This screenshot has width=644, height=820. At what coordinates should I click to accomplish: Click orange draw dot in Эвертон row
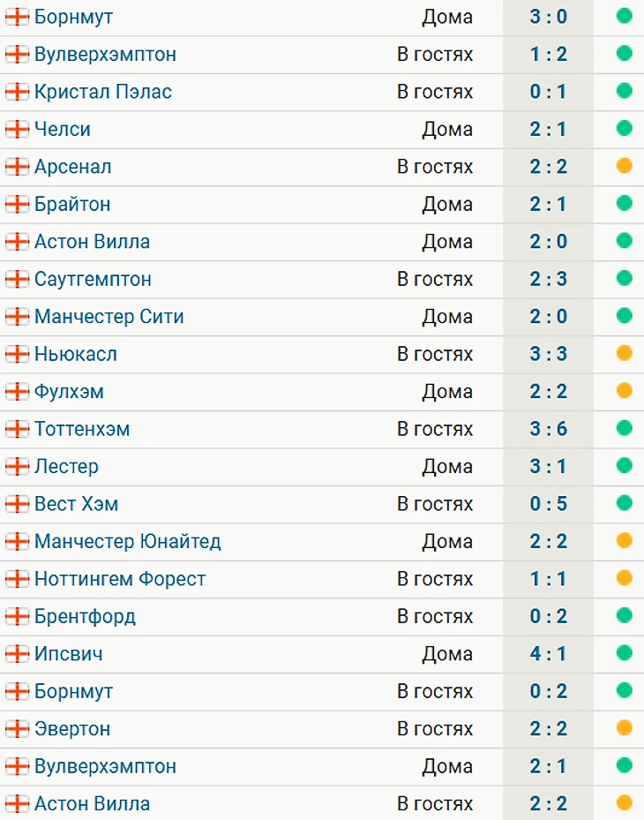coord(625,728)
